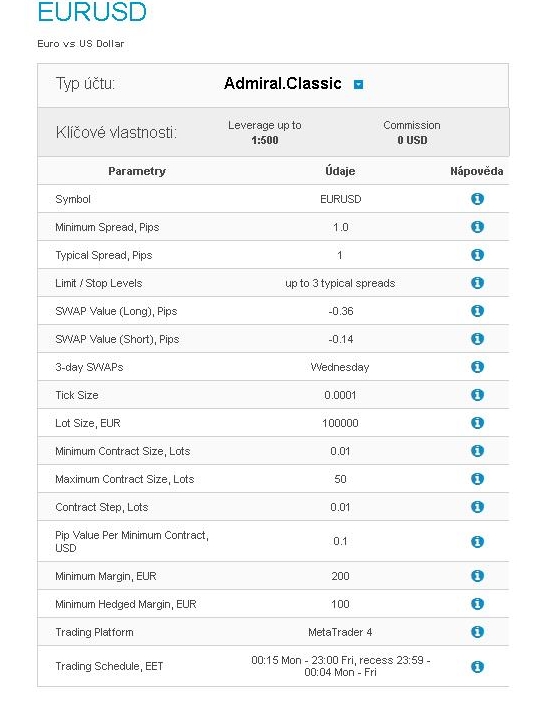Show info for Trading Schedule, EET
The image size is (556, 703).
[x=477, y=667]
